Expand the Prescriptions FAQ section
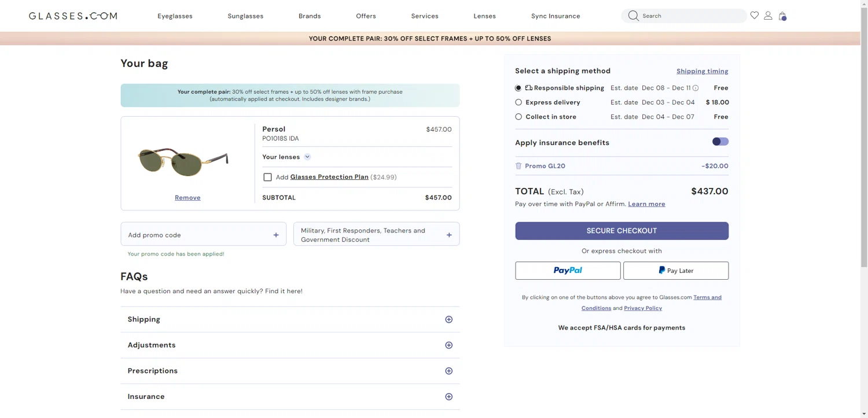This screenshot has width=868, height=418. [x=448, y=371]
